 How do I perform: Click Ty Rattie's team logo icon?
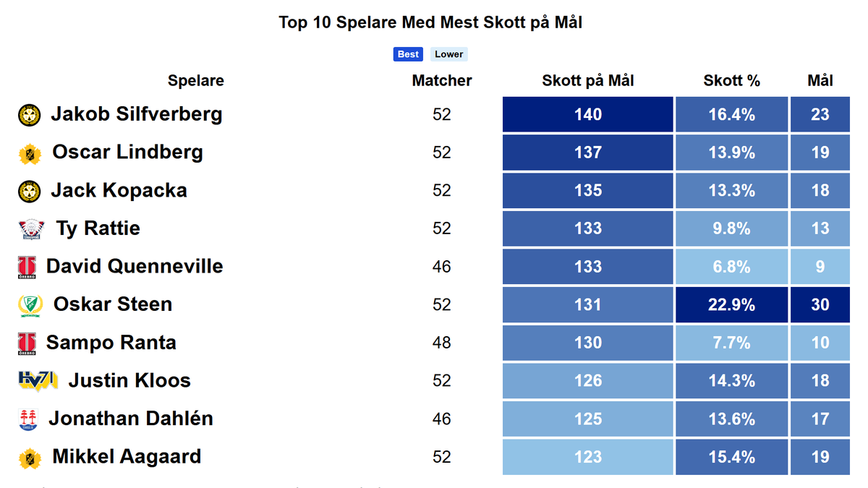click(32, 229)
